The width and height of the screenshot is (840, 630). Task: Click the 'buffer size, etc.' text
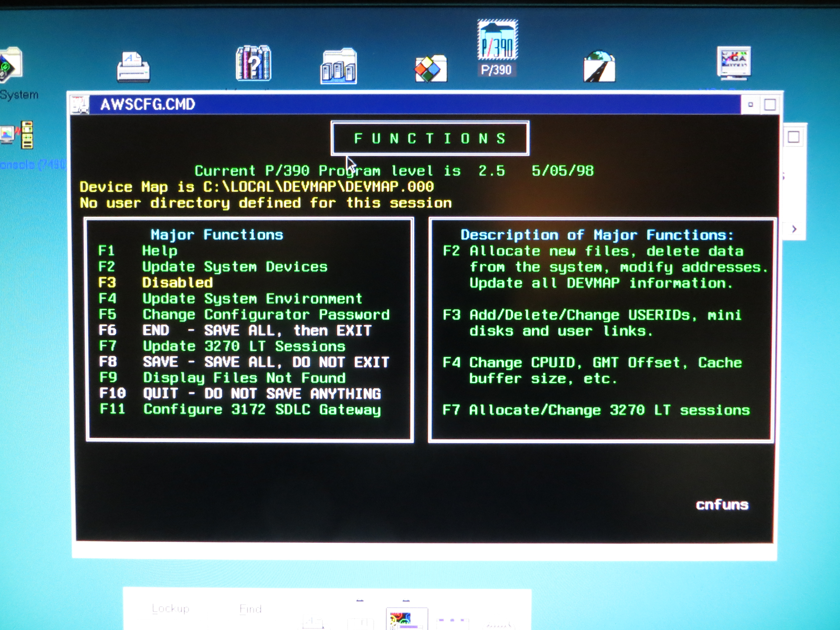pos(543,379)
